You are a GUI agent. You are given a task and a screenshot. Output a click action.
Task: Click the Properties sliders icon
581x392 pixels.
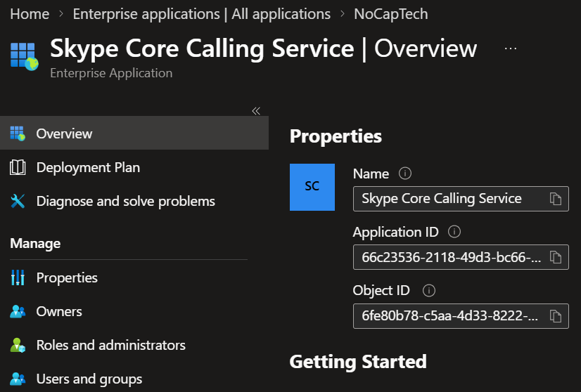[18, 277]
